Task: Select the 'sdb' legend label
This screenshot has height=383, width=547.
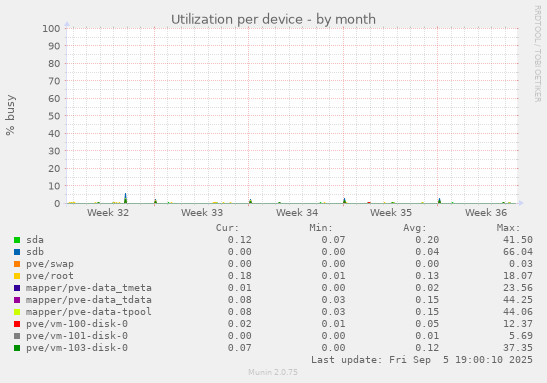Action: pyautogui.click(x=35, y=252)
